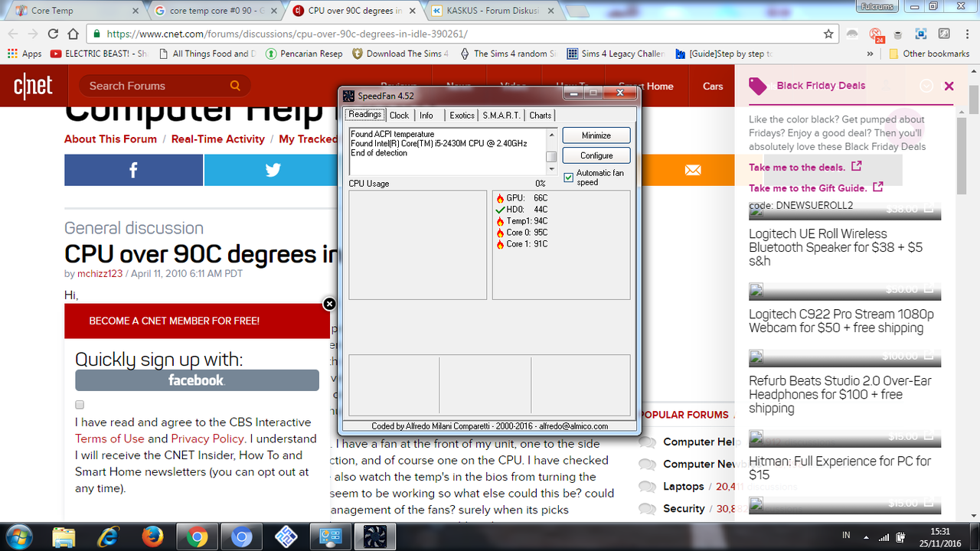The image size is (980, 551).
Task: Go to Chrome home page icon
Action: 73,34
